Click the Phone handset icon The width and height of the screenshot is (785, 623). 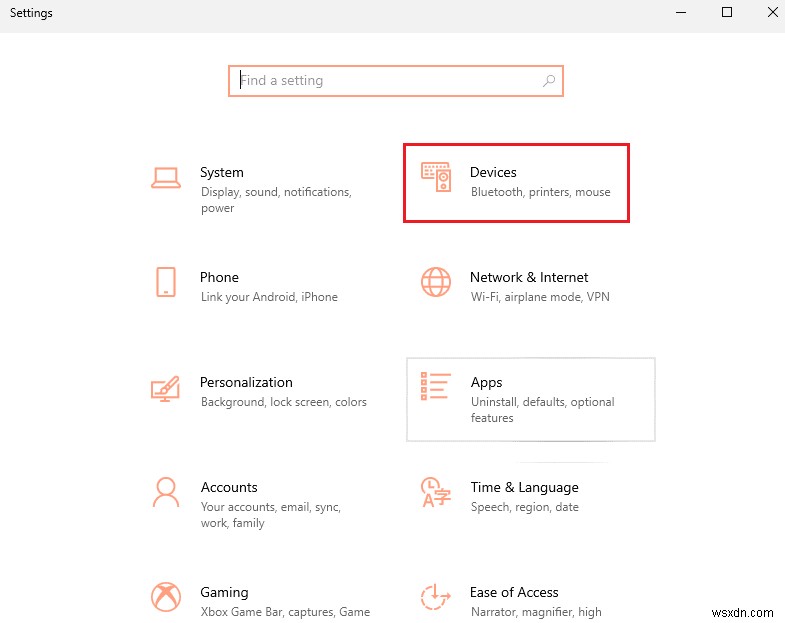(166, 282)
